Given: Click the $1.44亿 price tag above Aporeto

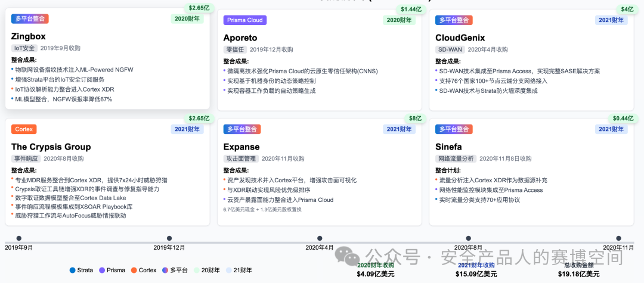Looking at the screenshot, I should pos(411,8).
